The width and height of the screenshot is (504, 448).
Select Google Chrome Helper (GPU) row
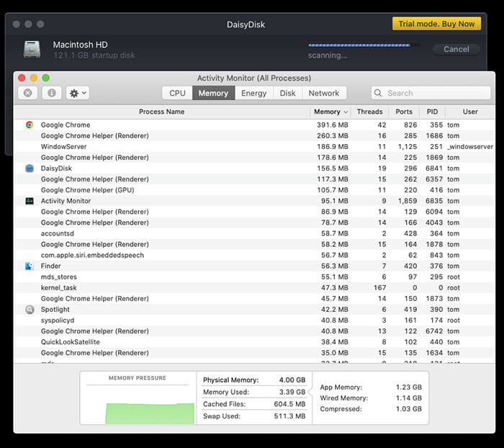255,190
